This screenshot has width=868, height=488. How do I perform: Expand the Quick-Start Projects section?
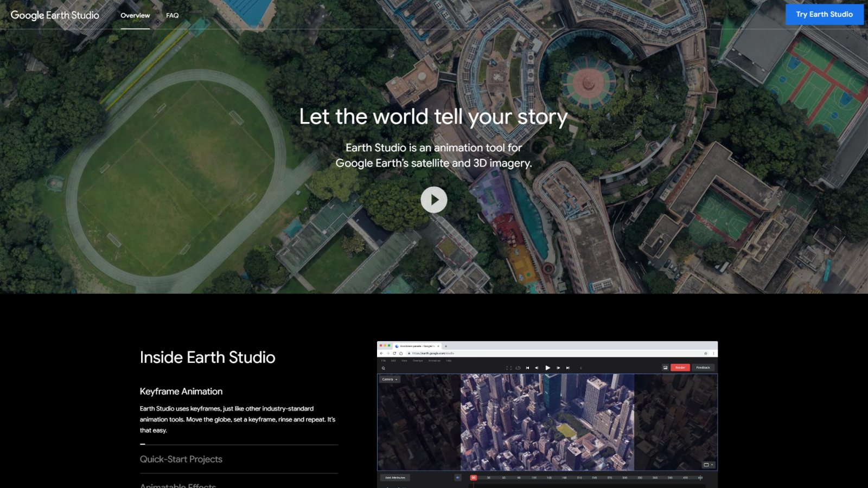(x=181, y=459)
